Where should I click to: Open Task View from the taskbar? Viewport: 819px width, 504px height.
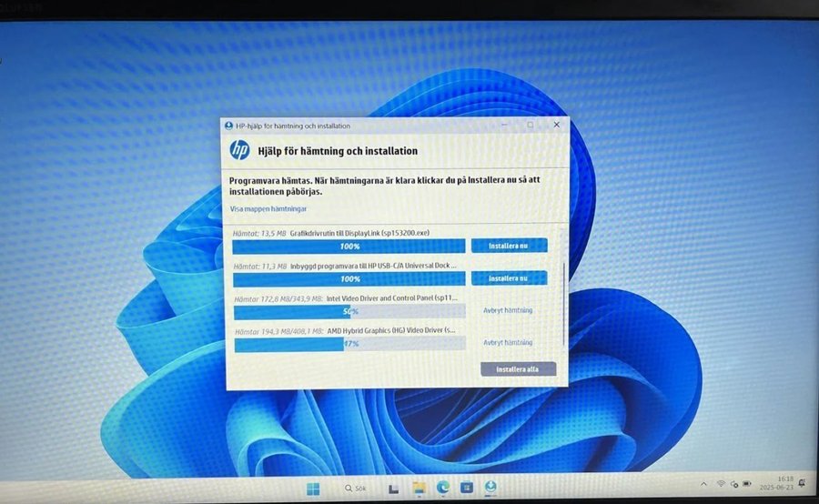pos(394,489)
